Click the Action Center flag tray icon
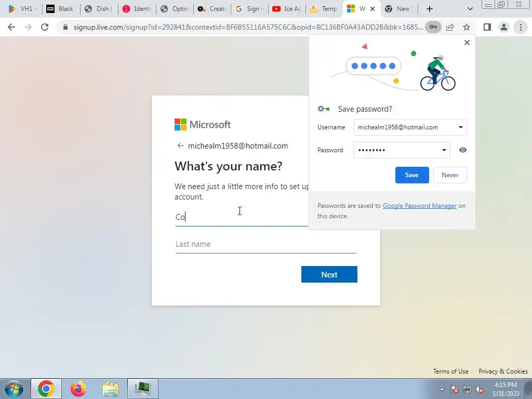 (x=454, y=389)
